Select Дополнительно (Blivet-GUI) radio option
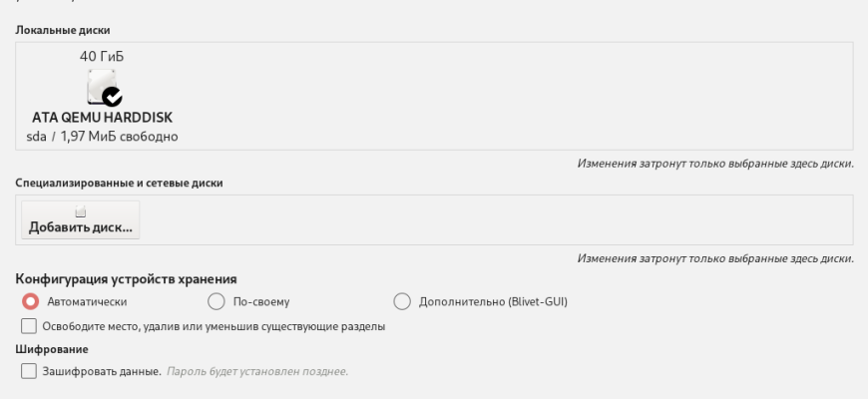This screenshot has height=399, width=868. [403, 301]
